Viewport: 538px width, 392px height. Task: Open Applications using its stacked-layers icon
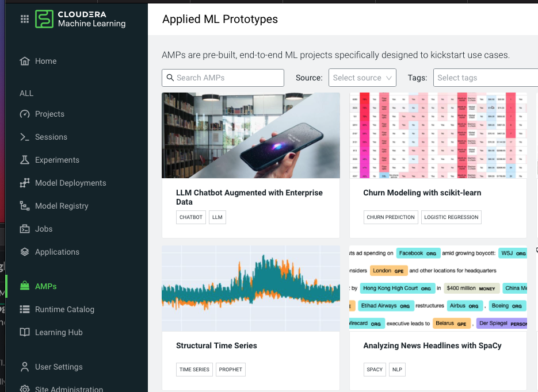[x=24, y=252]
